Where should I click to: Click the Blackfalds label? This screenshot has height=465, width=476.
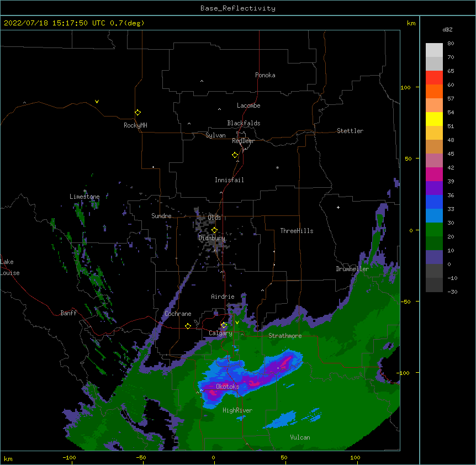(244, 123)
